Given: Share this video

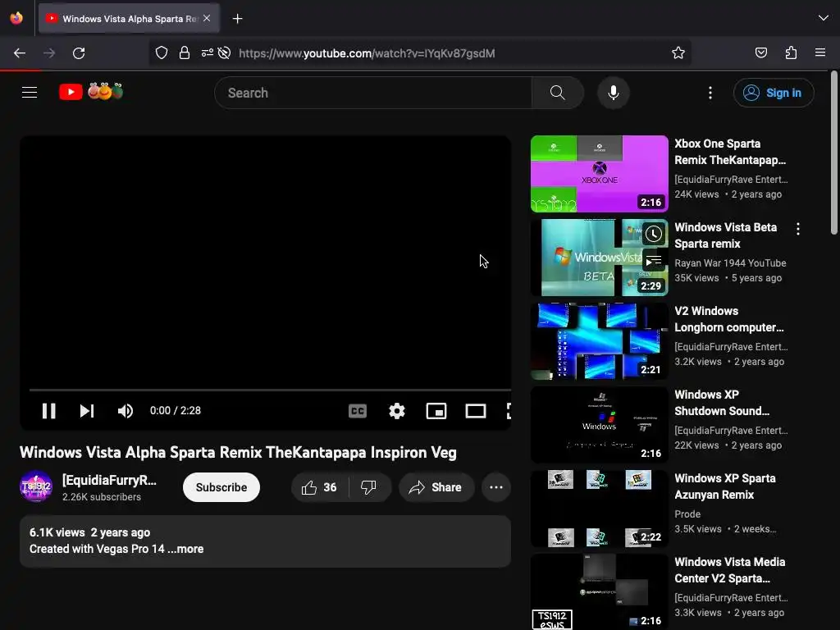Looking at the screenshot, I should pyautogui.click(x=436, y=487).
